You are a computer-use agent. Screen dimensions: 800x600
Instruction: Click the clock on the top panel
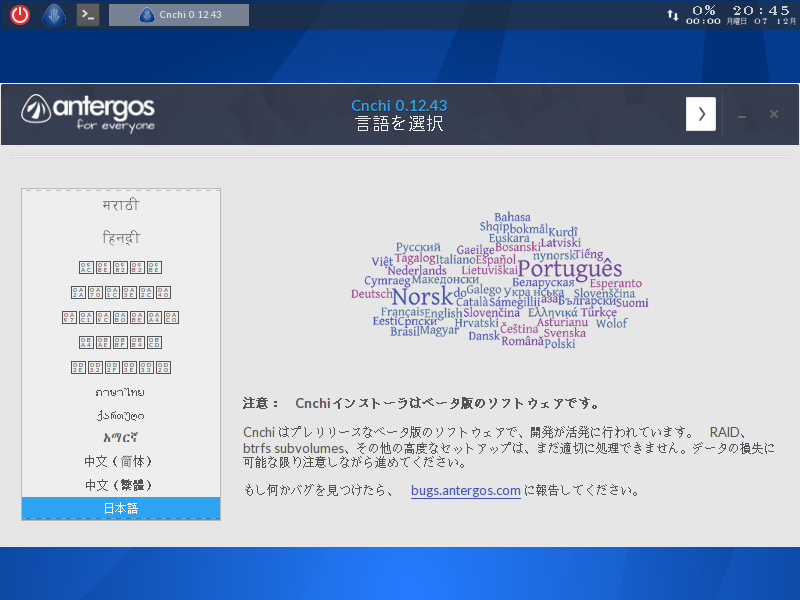[x=749, y=9]
